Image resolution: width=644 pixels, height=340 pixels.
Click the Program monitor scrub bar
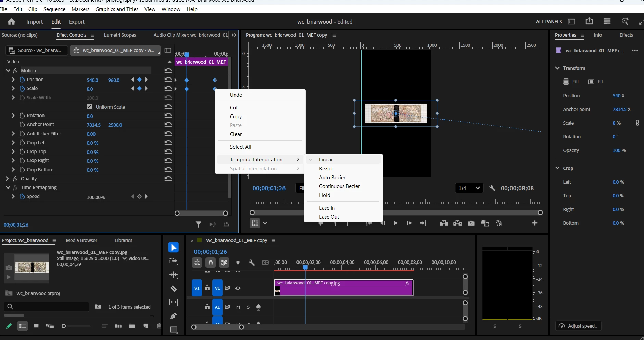[x=396, y=212]
